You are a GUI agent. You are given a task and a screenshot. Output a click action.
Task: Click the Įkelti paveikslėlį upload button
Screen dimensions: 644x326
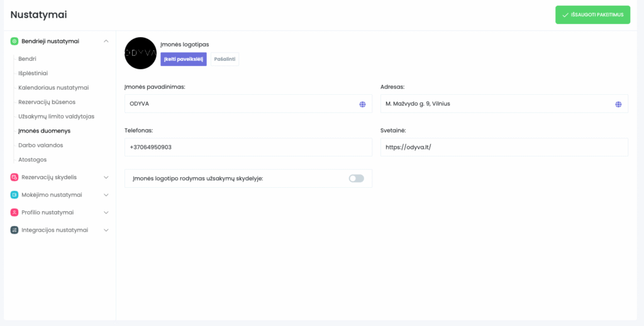click(184, 59)
